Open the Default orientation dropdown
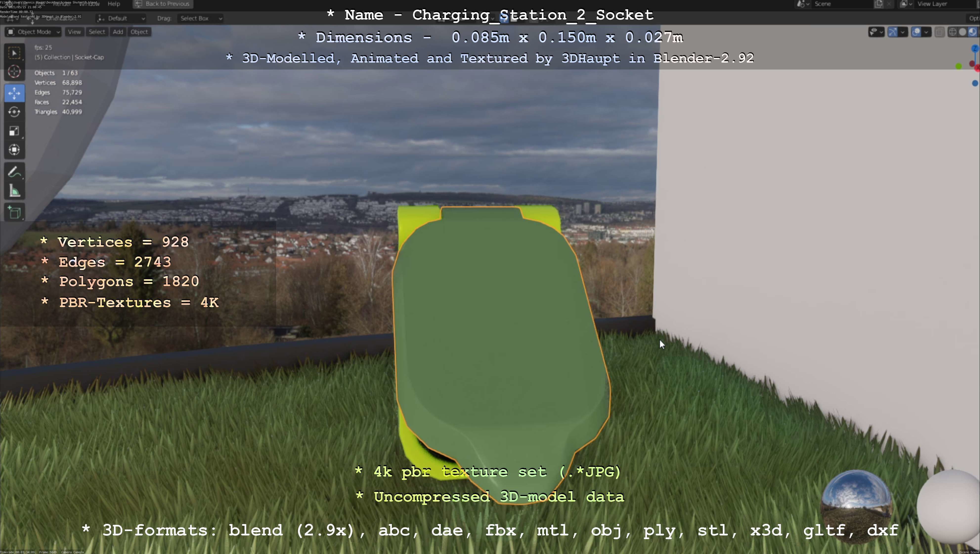The width and height of the screenshot is (980, 554). tap(121, 18)
